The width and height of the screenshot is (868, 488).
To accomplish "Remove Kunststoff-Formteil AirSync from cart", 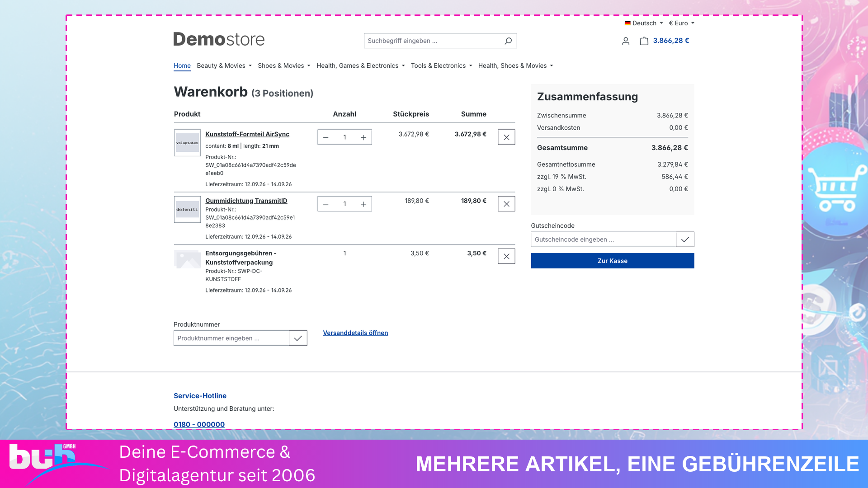I will 506,137.
